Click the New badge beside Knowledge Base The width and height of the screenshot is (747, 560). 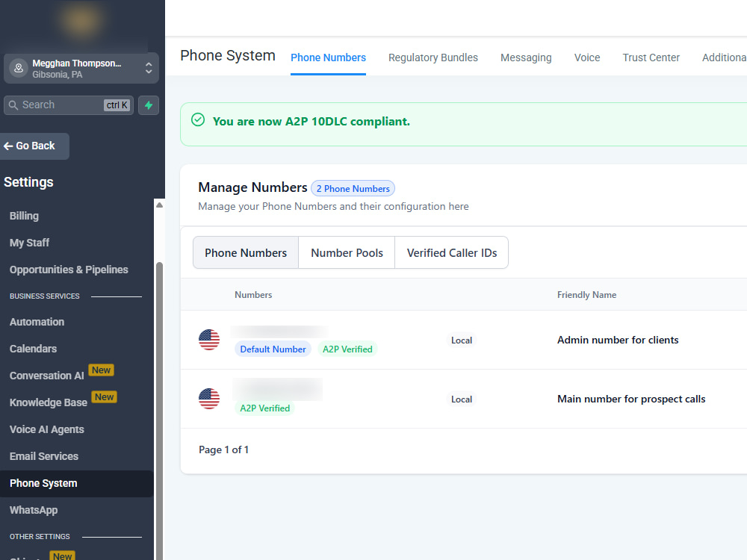pos(104,397)
